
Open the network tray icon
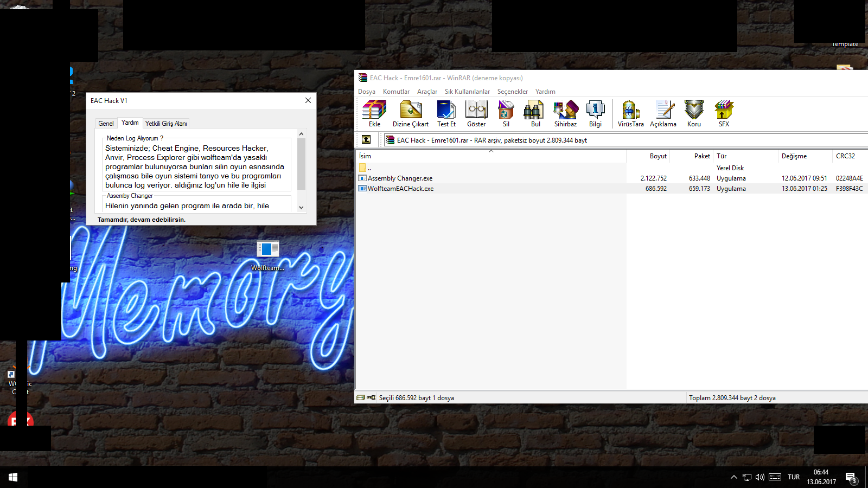click(747, 477)
